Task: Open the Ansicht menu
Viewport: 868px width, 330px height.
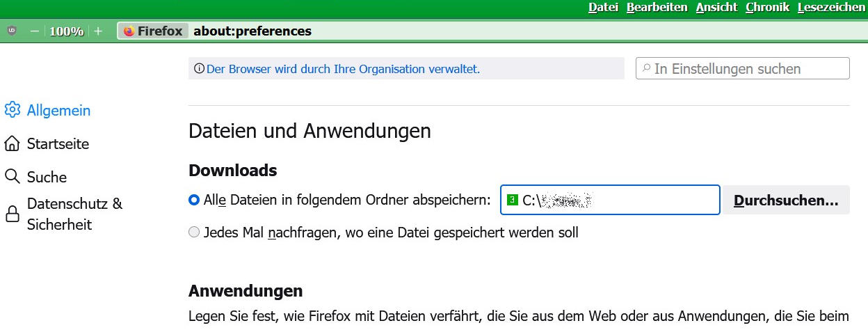Action: click(x=716, y=8)
